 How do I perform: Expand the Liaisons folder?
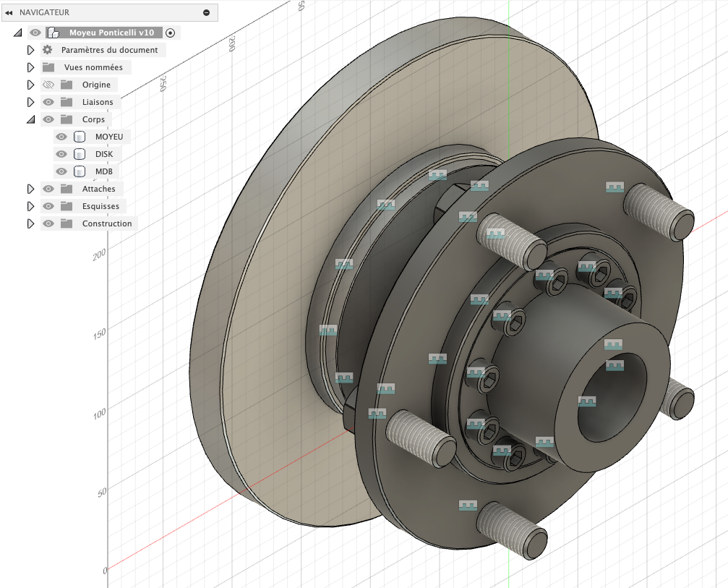tap(30, 102)
